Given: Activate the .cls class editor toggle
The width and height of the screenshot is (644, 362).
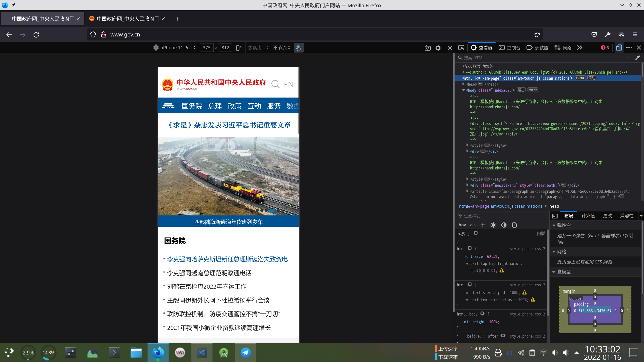Looking at the screenshot, I should pos(472,225).
